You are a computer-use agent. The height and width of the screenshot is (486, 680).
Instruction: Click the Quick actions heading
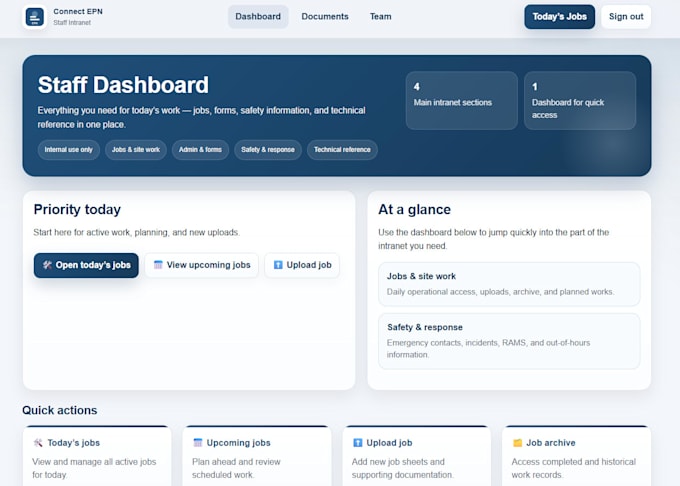point(60,410)
